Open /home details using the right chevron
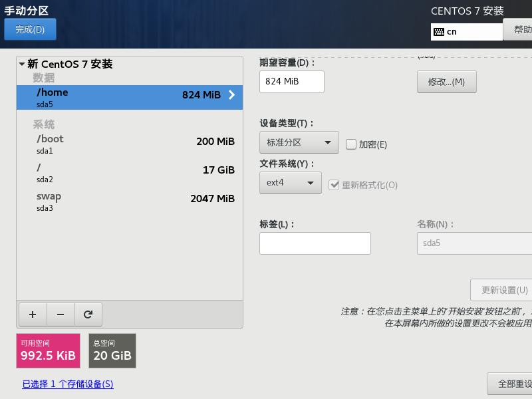 click(x=231, y=95)
